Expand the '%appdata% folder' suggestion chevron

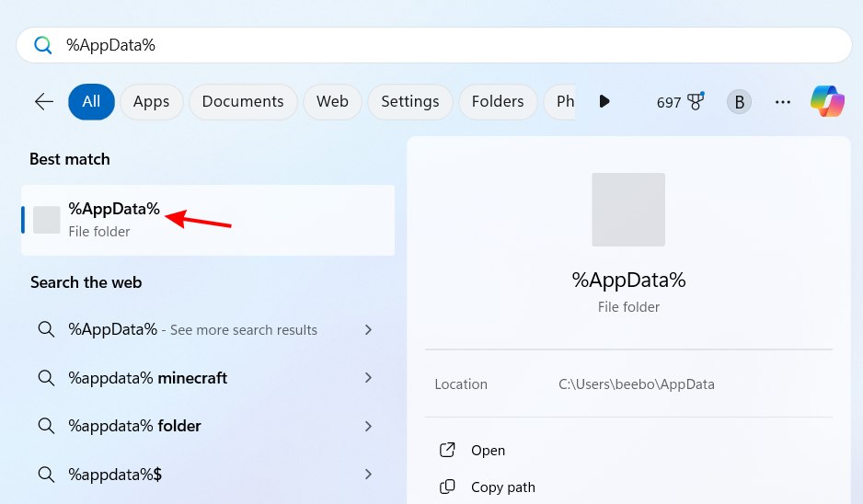click(368, 426)
